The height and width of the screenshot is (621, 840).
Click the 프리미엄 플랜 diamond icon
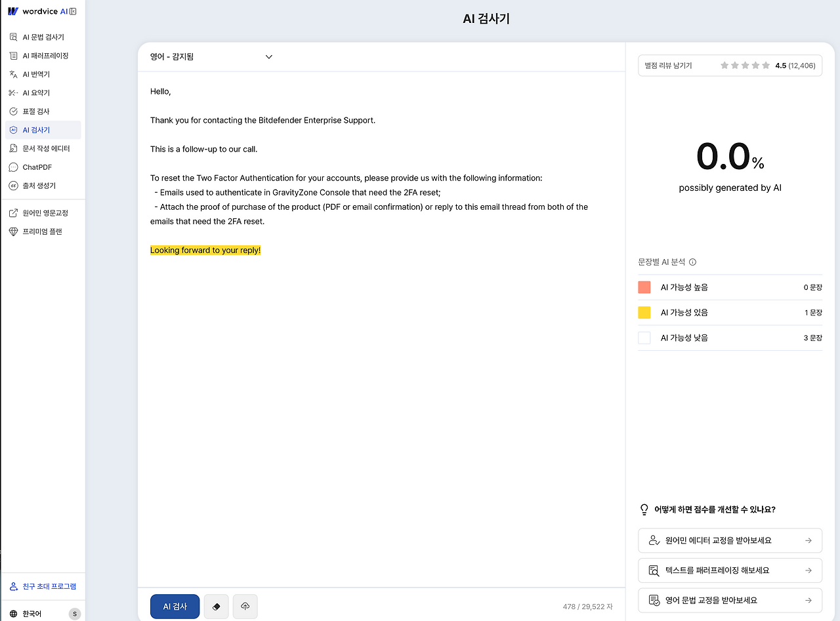point(13,231)
